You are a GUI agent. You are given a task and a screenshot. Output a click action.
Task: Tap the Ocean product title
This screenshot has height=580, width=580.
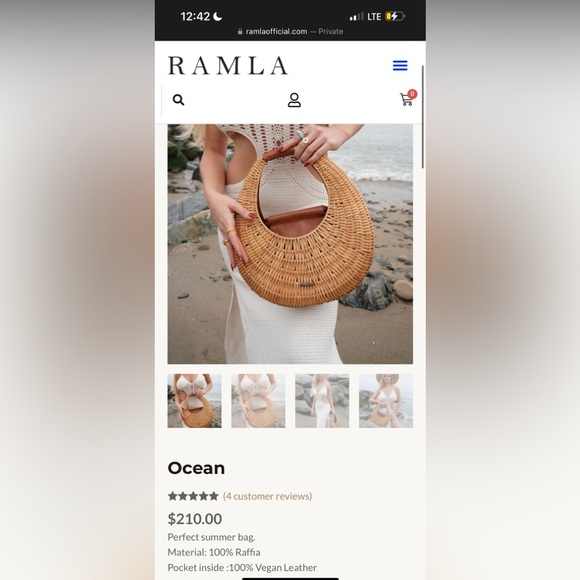coord(196,468)
